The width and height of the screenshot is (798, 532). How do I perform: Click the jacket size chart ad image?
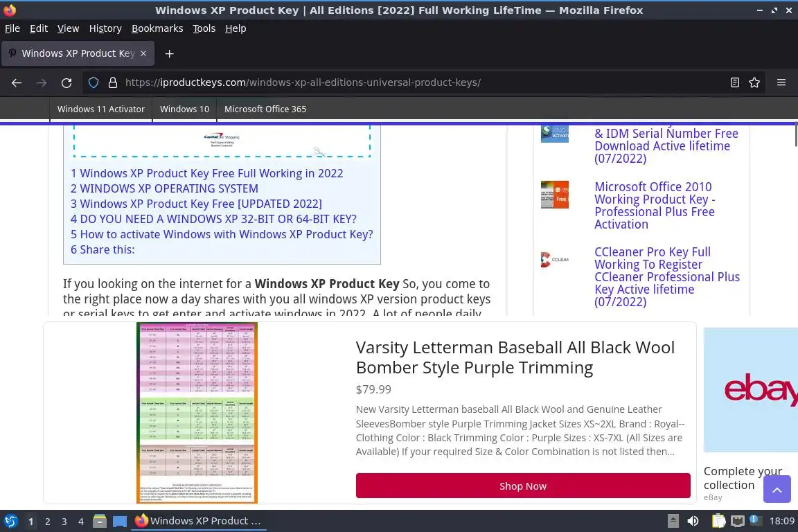point(197,413)
